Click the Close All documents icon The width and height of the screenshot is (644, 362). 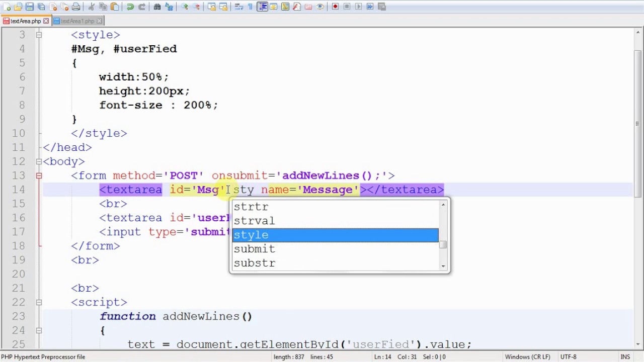(64, 7)
